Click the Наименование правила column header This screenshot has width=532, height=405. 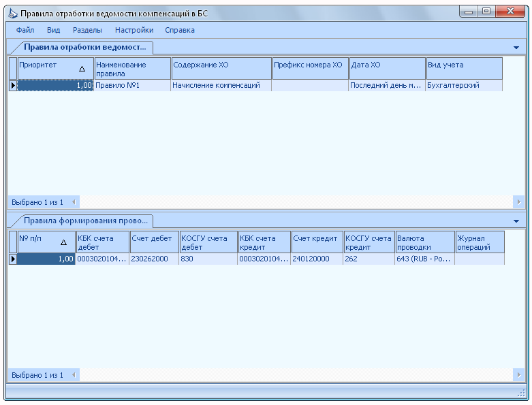coord(133,69)
